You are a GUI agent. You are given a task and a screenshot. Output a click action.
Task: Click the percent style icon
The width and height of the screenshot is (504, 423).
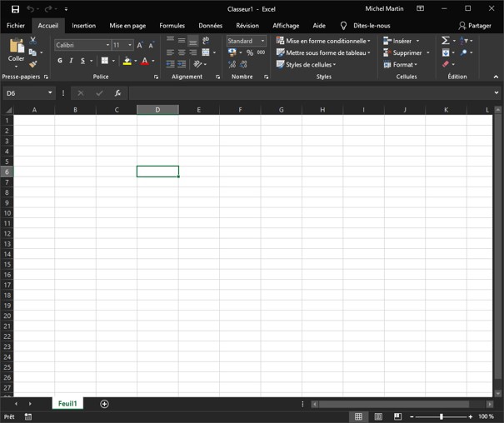click(x=248, y=52)
